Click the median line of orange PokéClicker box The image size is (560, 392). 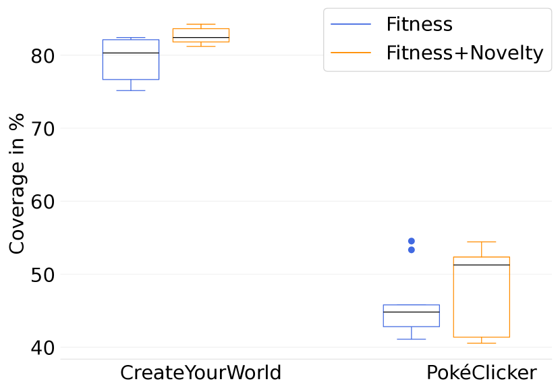[x=481, y=265]
